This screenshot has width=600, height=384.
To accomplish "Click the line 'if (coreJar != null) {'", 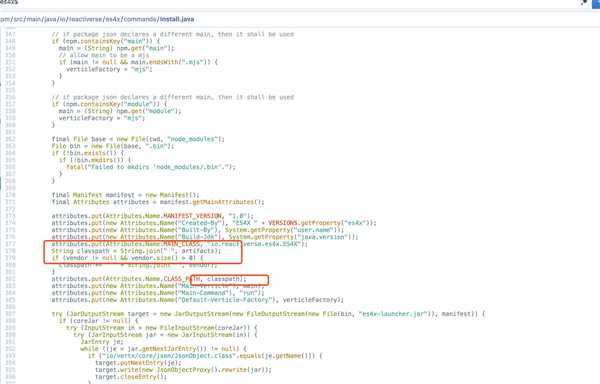I will point(98,321).
